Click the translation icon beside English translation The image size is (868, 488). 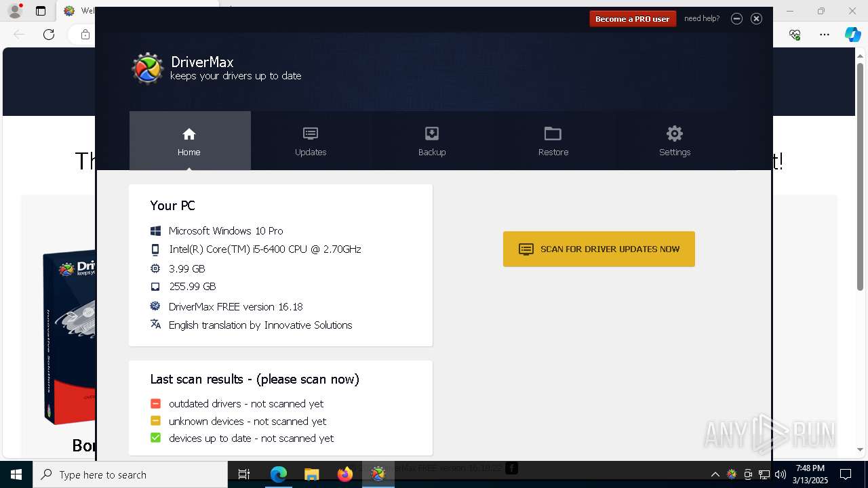coord(155,325)
